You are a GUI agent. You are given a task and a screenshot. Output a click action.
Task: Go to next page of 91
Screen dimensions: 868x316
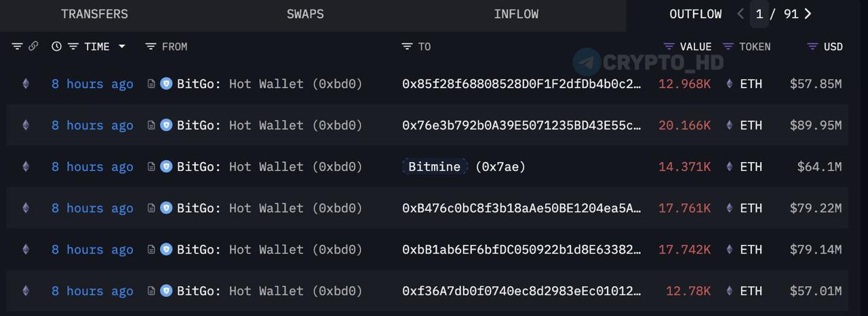(808, 14)
